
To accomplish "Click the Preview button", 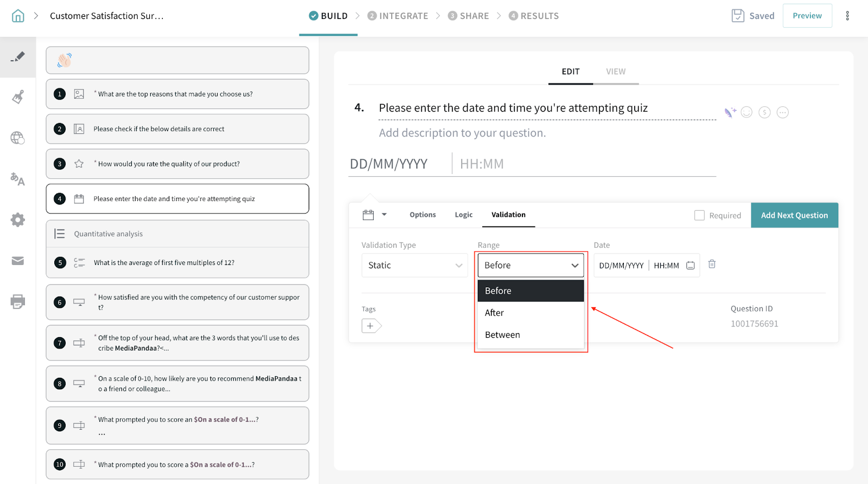I will pyautogui.click(x=807, y=16).
